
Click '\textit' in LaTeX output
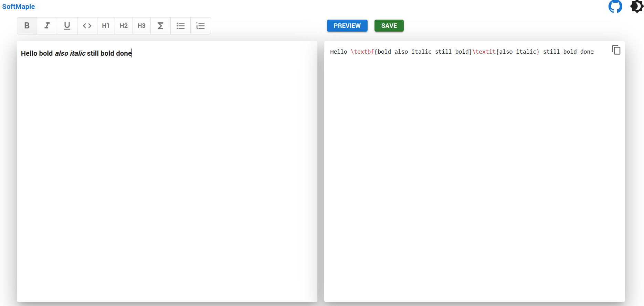(x=484, y=52)
